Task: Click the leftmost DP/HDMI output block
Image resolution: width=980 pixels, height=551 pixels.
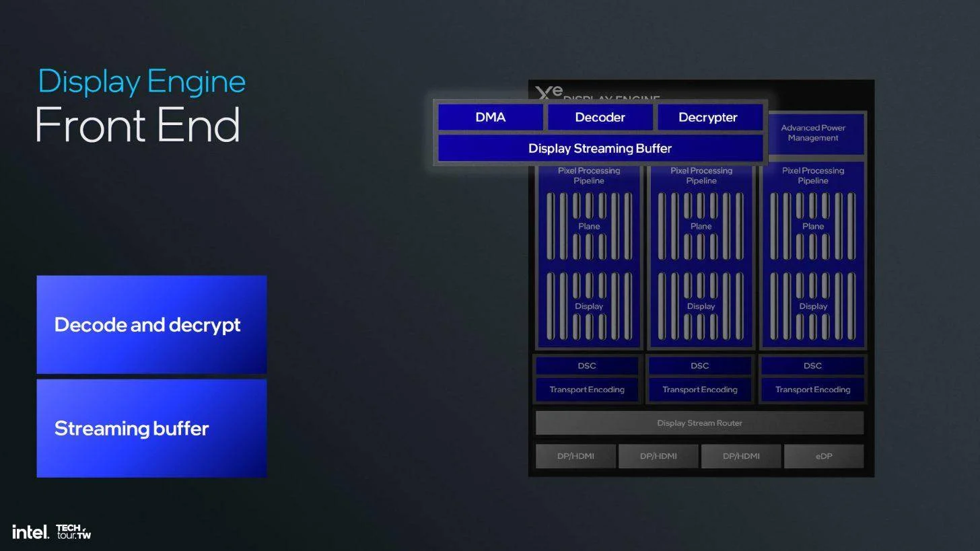Action: pyautogui.click(x=575, y=456)
